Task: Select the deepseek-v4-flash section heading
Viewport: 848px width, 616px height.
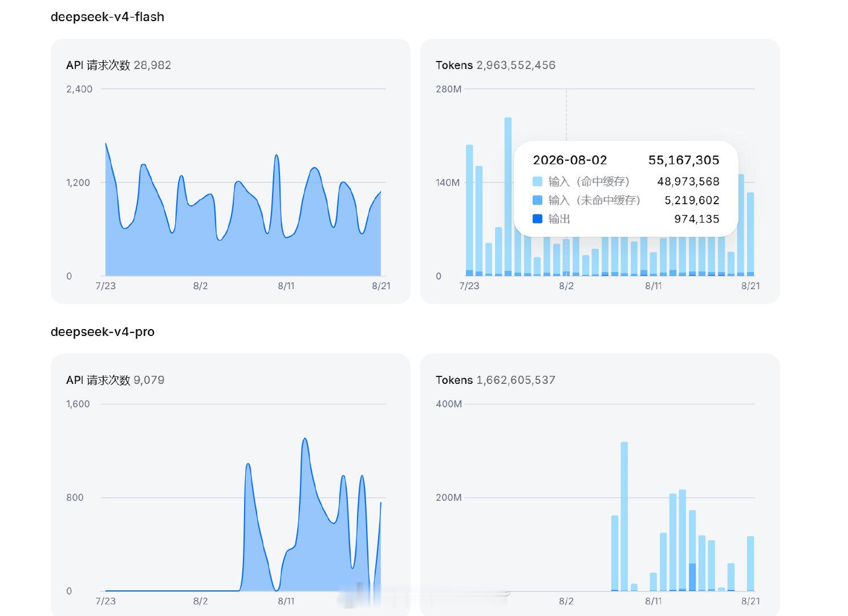Action: [x=108, y=17]
